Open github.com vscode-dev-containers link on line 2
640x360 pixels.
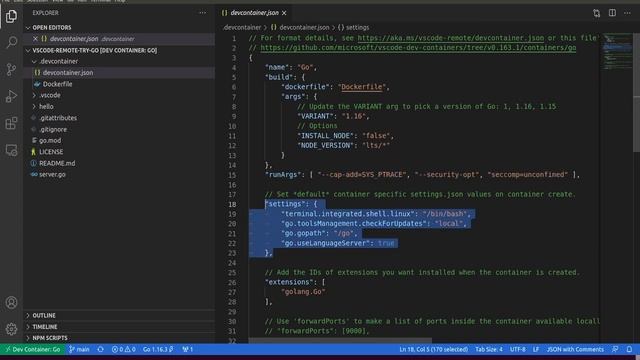click(x=418, y=48)
